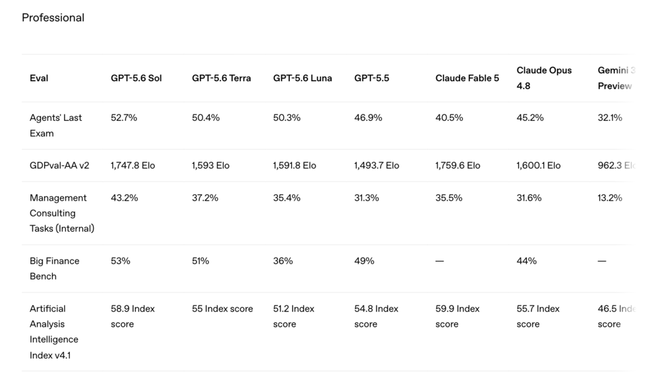660x387 pixels.
Task: Click the Claude Fable 5 column header
Action: 467,78
